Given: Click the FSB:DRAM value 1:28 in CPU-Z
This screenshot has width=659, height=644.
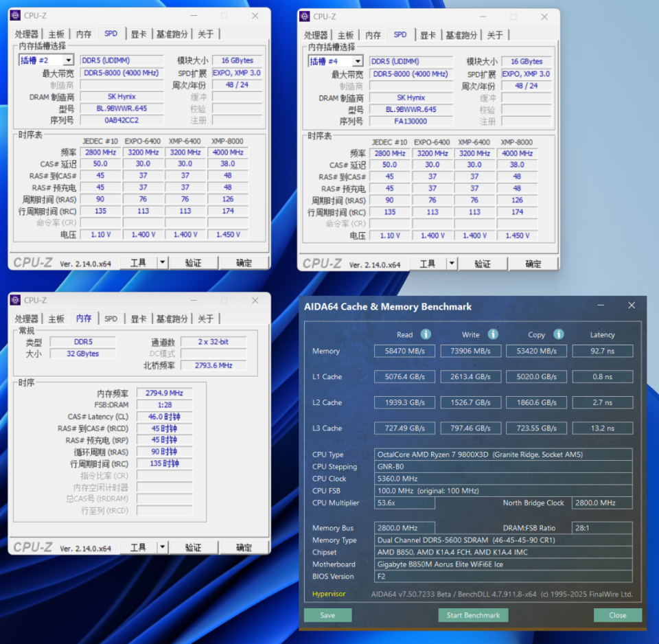Looking at the screenshot, I should (165, 405).
